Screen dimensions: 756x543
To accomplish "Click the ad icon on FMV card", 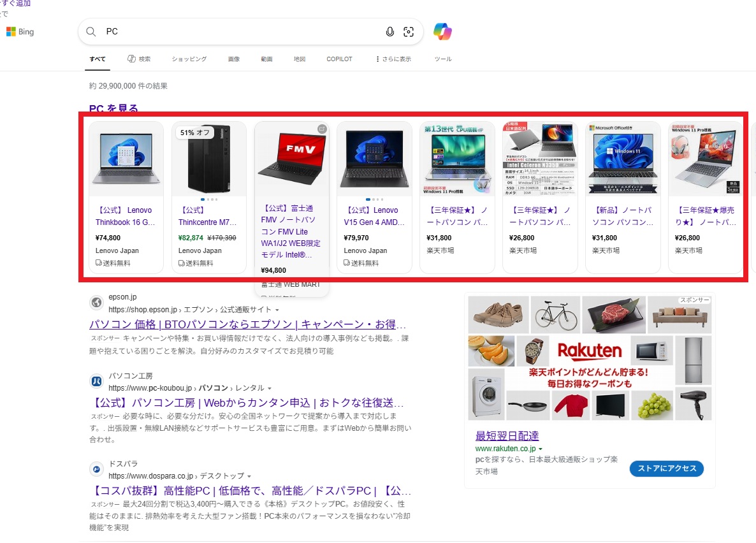I will point(322,129).
